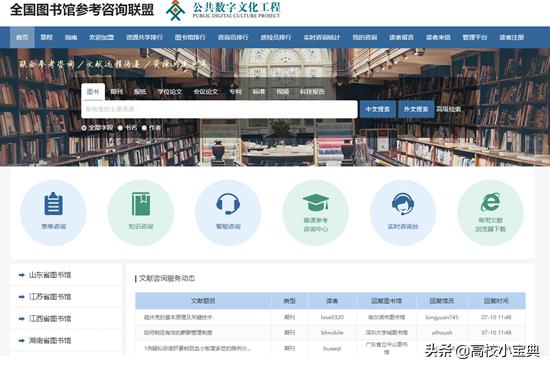Open the 江苏省图书馆 link

(x=50, y=297)
